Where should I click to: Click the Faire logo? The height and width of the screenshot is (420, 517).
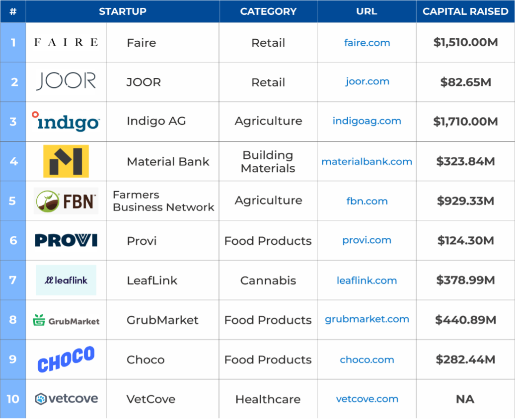pyautogui.click(x=66, y=42)
